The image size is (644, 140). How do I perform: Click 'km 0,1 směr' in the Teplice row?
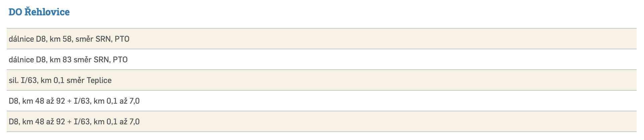63,80
